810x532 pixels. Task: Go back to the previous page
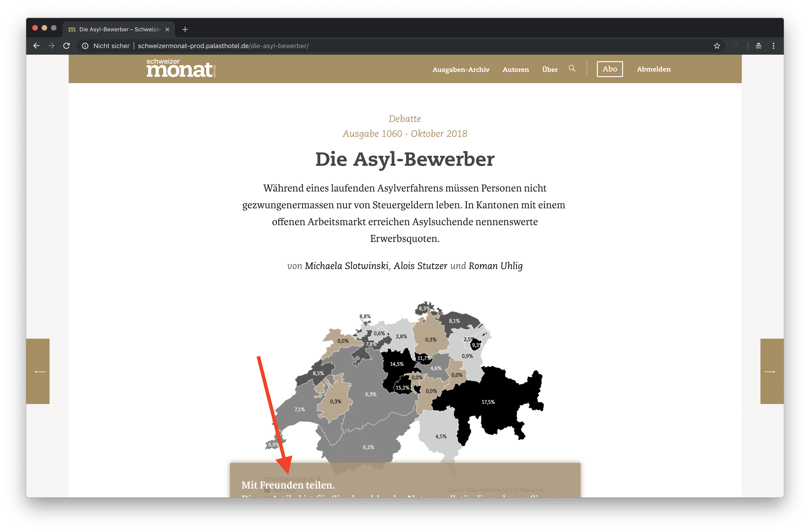point(36,46)
